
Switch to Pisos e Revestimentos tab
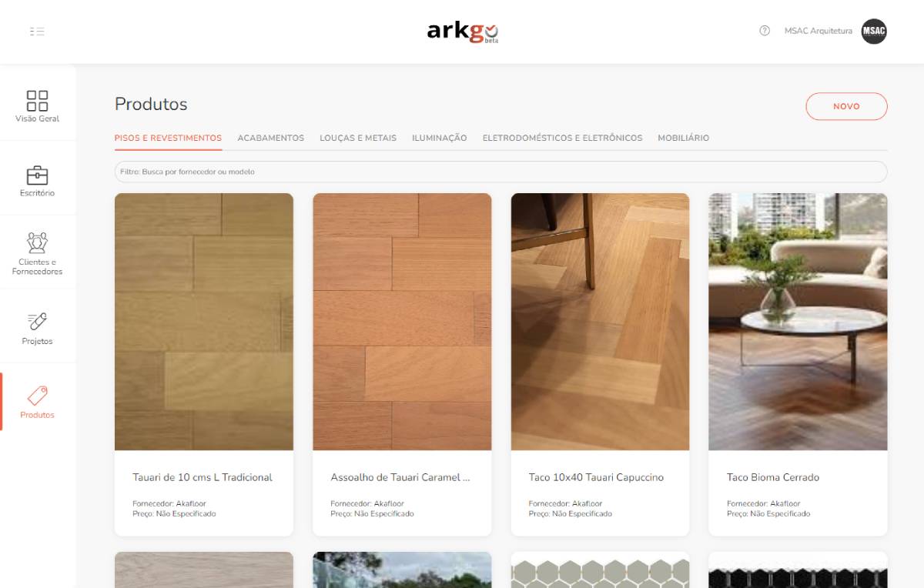tap(168, 138)
